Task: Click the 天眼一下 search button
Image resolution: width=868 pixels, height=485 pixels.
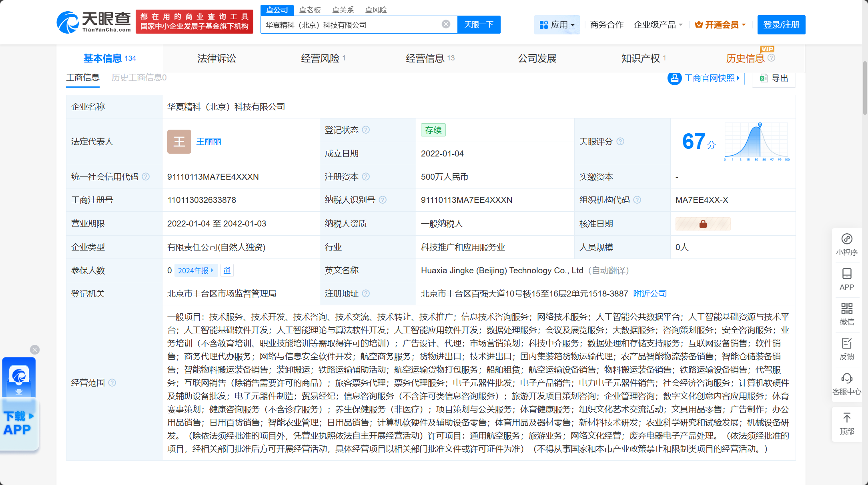Action: pyautogui.click(x=479, y=25)
